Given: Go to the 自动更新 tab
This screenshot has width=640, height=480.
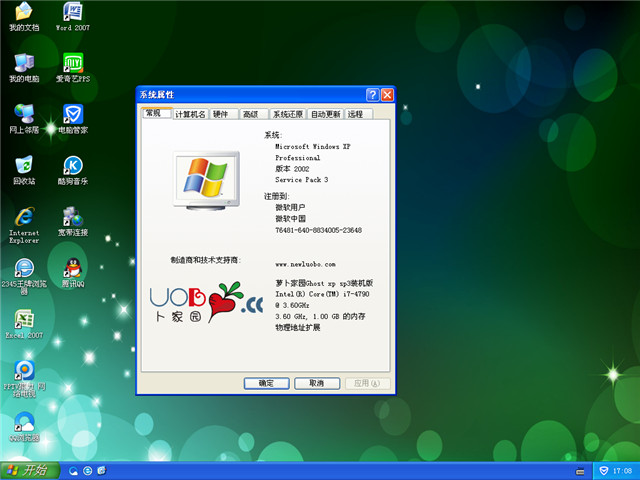Looking at the screenshot, I should [x=325, y=114].
